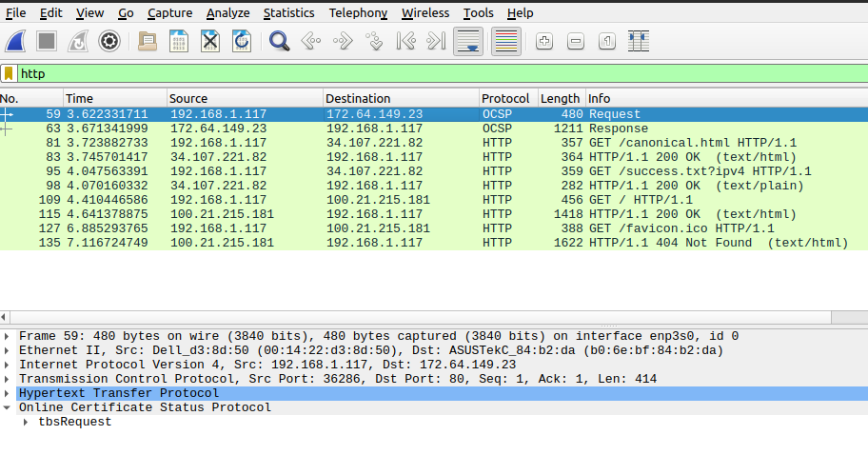Toggle packet colorization rules

tap(506, 41)
